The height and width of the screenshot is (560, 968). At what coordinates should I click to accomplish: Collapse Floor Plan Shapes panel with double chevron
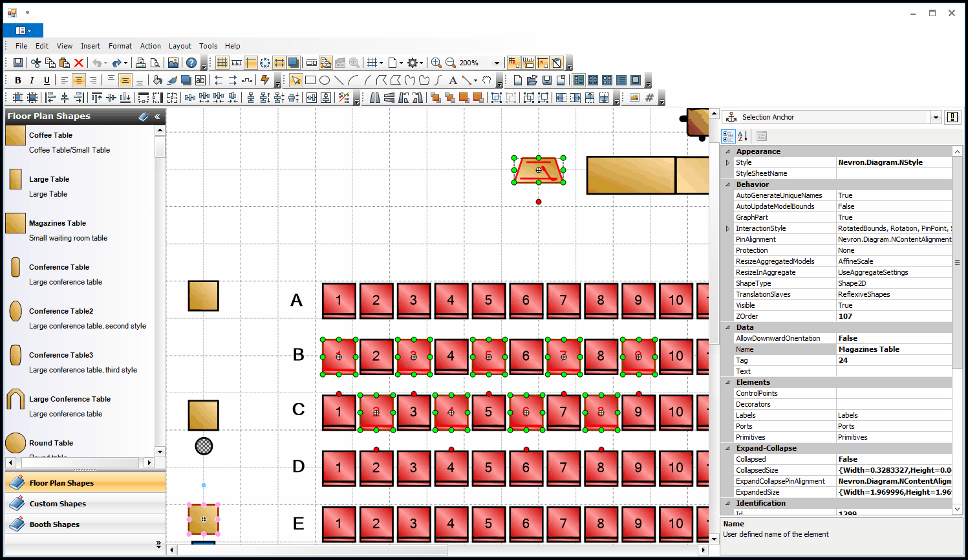coord(157,116)
